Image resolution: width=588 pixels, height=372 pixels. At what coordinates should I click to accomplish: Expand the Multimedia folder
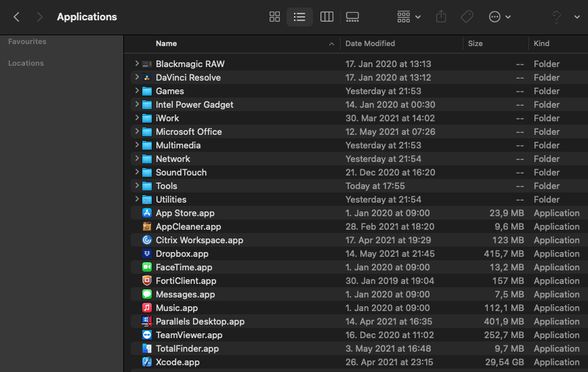pos(137,145)
